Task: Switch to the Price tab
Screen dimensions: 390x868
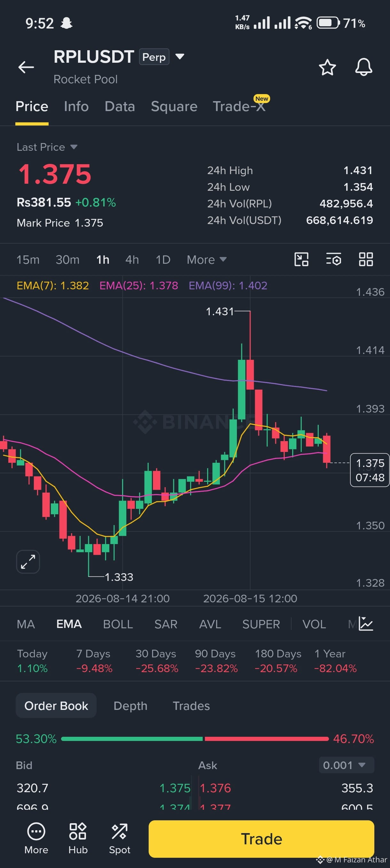Action: [x=32, y=107]
